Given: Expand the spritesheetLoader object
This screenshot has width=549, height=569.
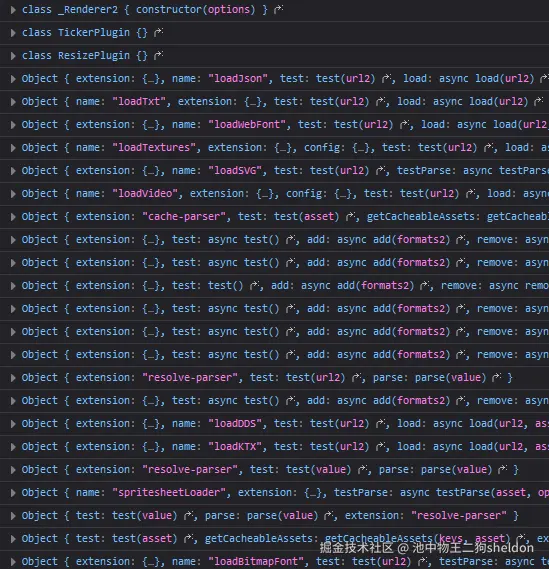Looking at the screenshot, I should point(13,493).
